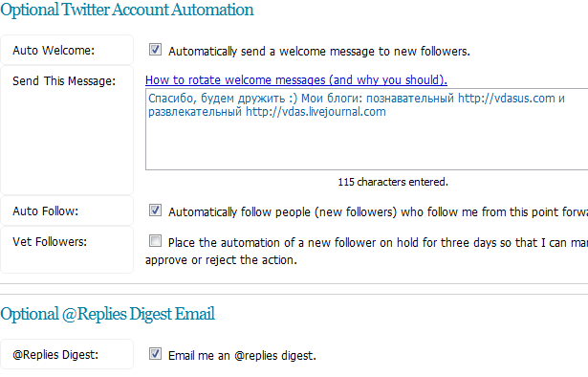The image size is (588, 377).
Task: Click the "Auto Follow:" field label
Action: point(45,211)
